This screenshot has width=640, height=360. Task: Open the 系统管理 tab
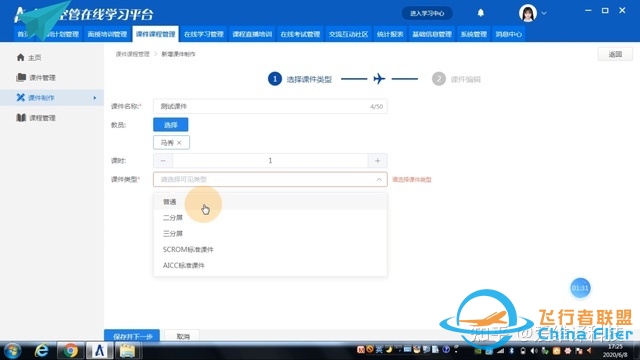(x=473, y=34)
